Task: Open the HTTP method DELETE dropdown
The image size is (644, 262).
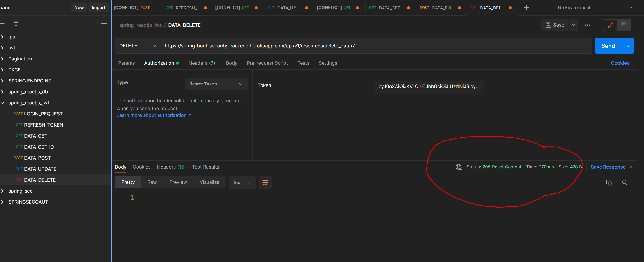Action: tap(137, 46)
